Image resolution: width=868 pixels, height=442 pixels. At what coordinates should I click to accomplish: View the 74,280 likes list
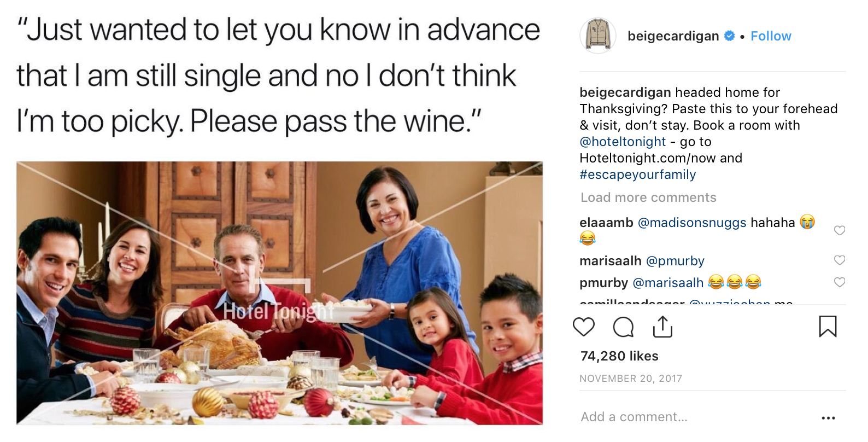pyautogui.click(x=619, y=356)
